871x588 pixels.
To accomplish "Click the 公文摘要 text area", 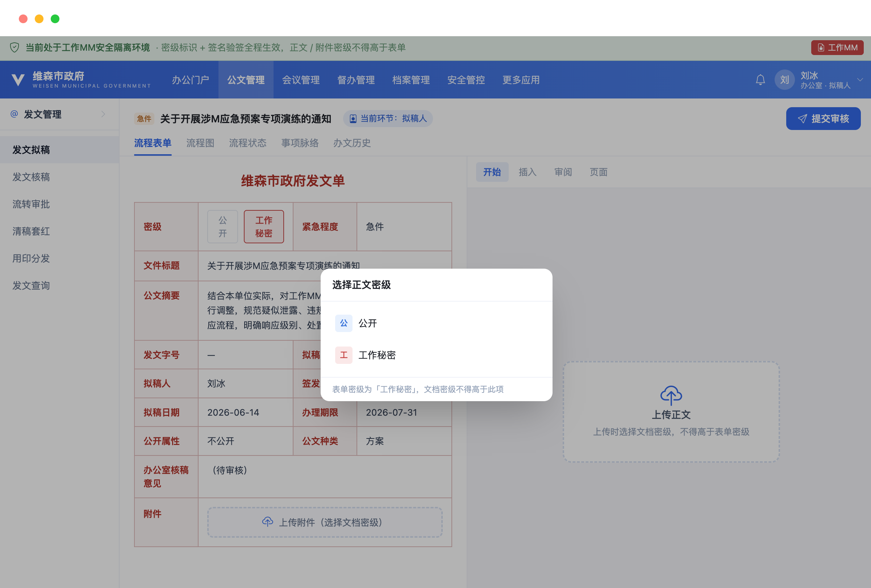I will (325, 311).
